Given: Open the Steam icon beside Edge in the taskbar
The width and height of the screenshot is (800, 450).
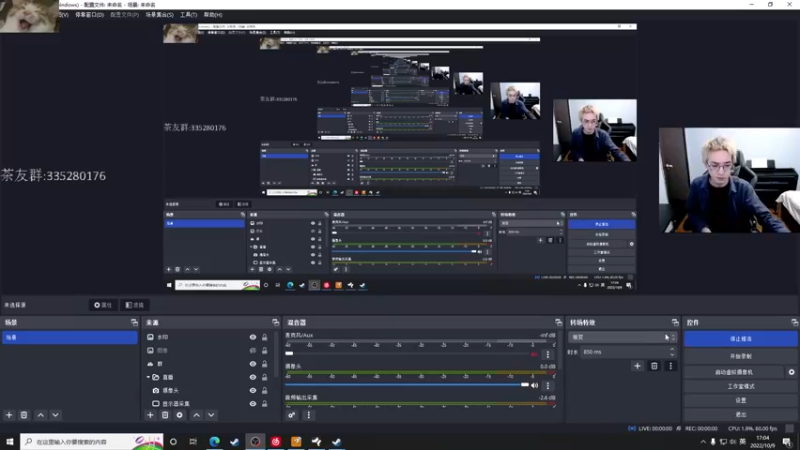Looking at the screenshot, I should pyautogui.click(x=235, y=441).
